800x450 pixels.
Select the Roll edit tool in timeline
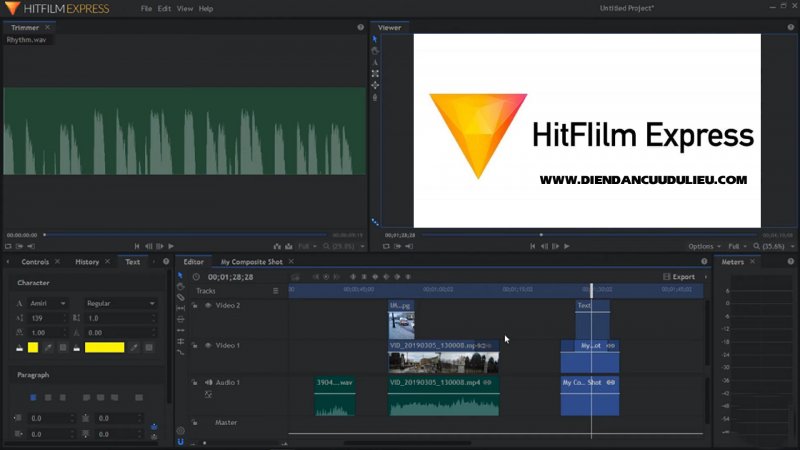(x=180, y=341)
